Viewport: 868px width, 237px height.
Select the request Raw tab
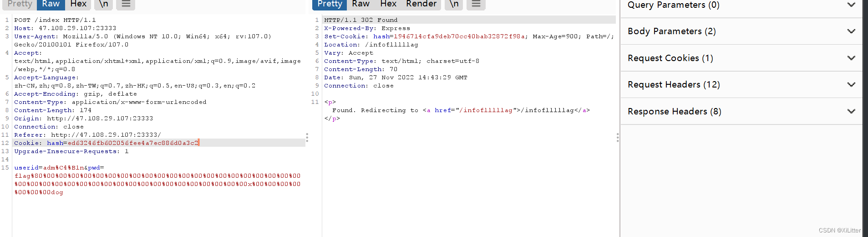tap(51, 4)
